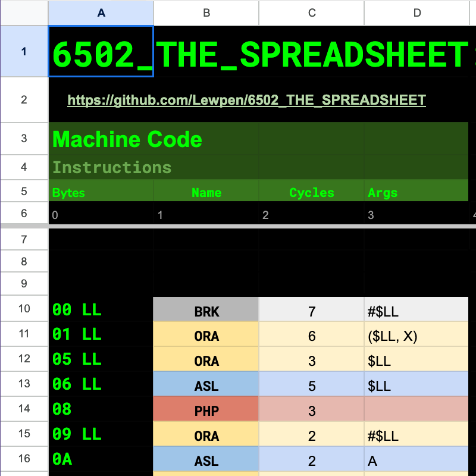Select column A header
Image resolution: width=476 pixels, height=476 pixels.
(x=101, y=12)
